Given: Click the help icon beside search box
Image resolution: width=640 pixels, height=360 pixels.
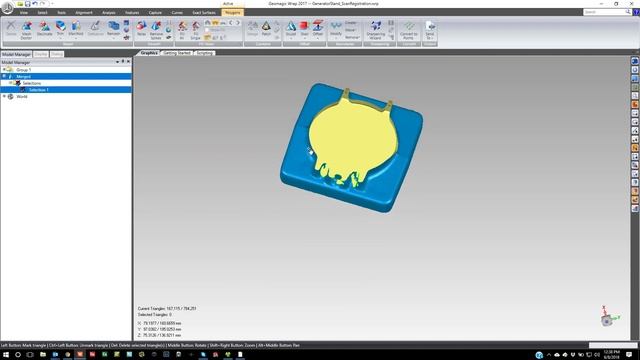Looking at the screenshot, I should tap(636, 12).
